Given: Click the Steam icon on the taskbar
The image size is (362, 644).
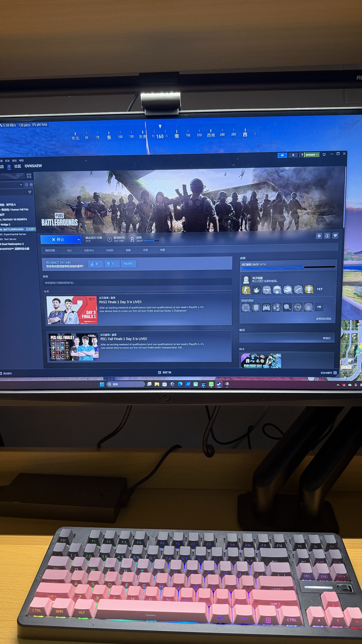Looking at the screenshot, I should (219, 384).
